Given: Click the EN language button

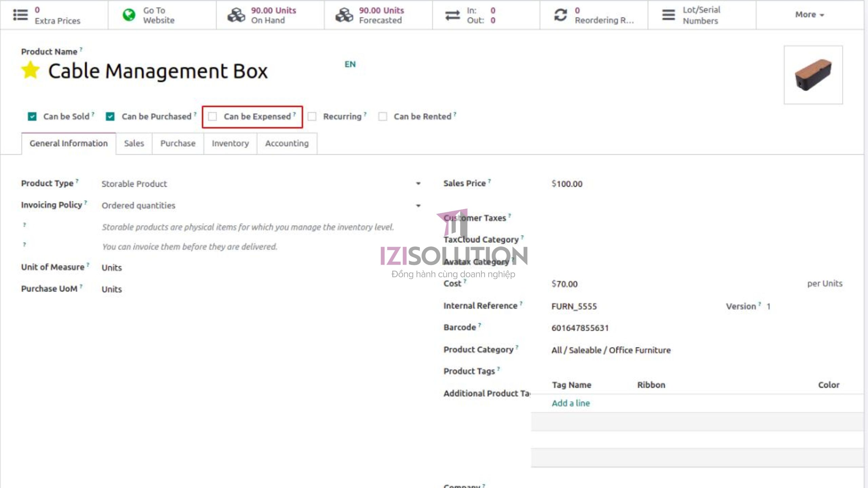Looking at the screenshot, I should (x=350, y=64).
